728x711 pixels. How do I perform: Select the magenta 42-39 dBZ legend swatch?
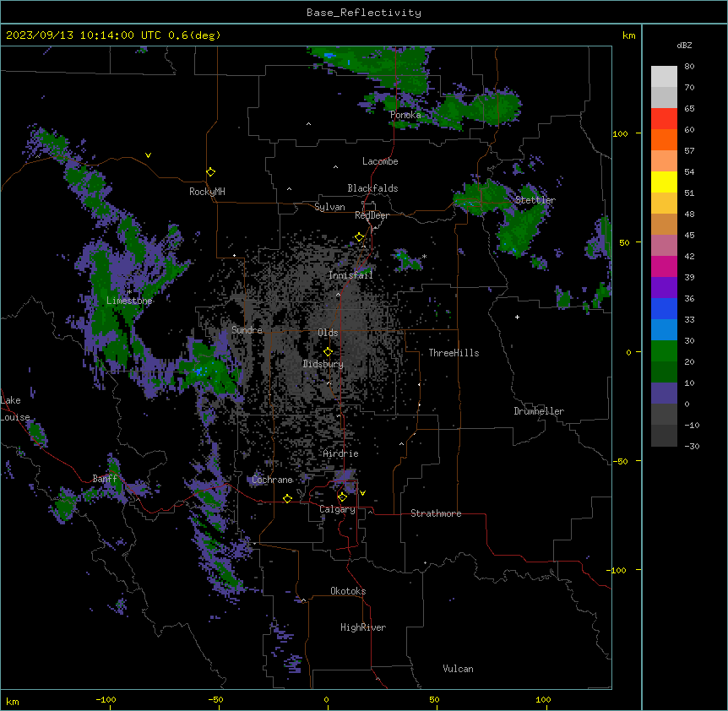pos(664,266)
